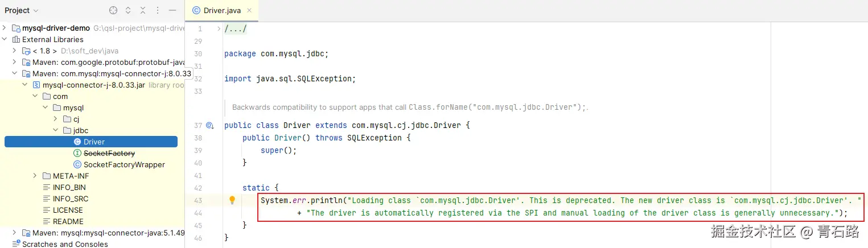Click the folder icon of jdbc package
This screenshot has height=248, width=868.
(67, 130)
